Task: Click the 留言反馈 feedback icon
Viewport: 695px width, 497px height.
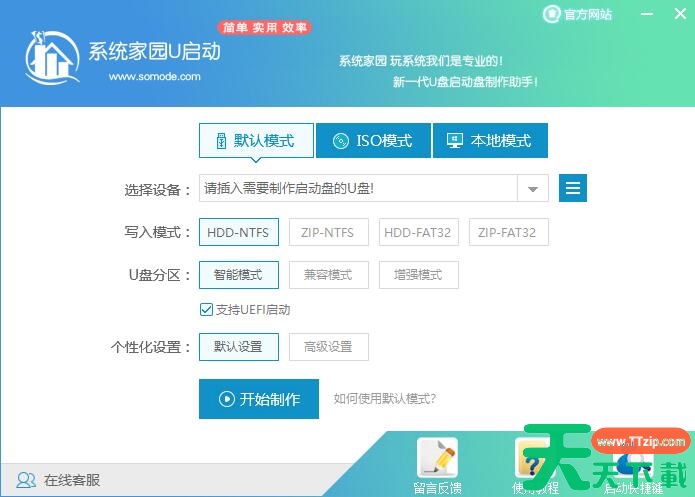Action: [436, 458]
